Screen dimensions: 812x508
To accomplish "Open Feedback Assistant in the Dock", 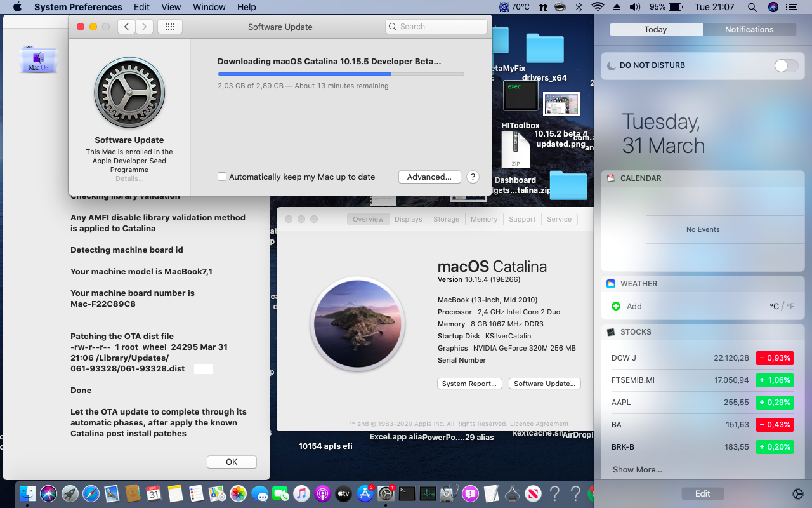I will coord(470,493).
